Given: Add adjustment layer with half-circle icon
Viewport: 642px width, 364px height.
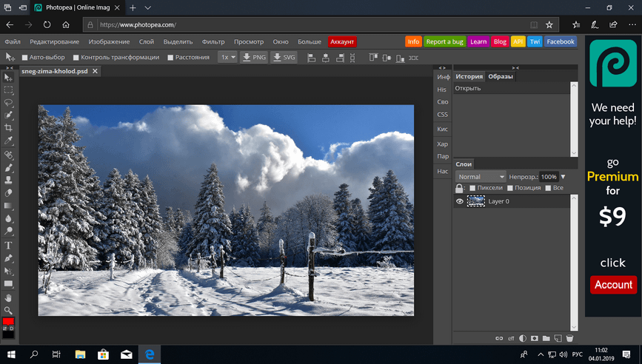Looking at the screenshot, I should coord(523,338).
